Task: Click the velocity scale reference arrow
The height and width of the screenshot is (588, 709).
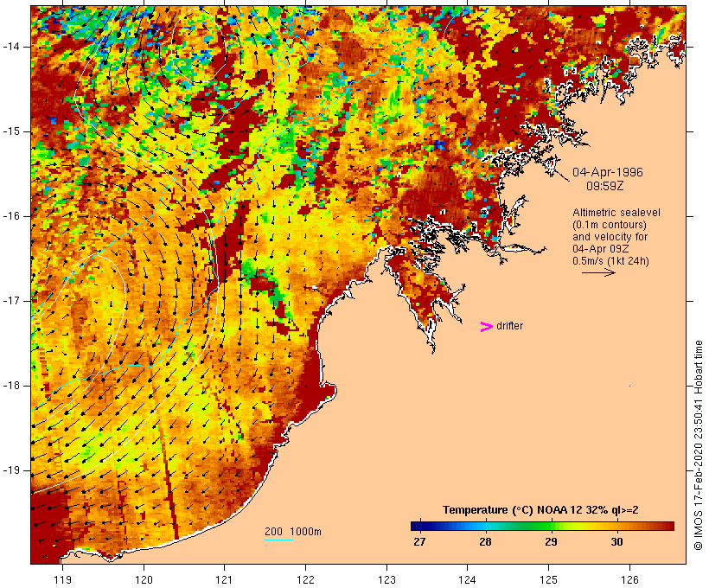Action: pos(597,272)
